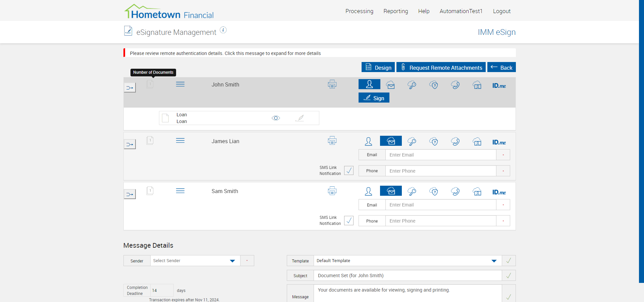Click the Logout link
Image resolution: width=644 pixels, height=302 pixels.
[x=502, y=11]
